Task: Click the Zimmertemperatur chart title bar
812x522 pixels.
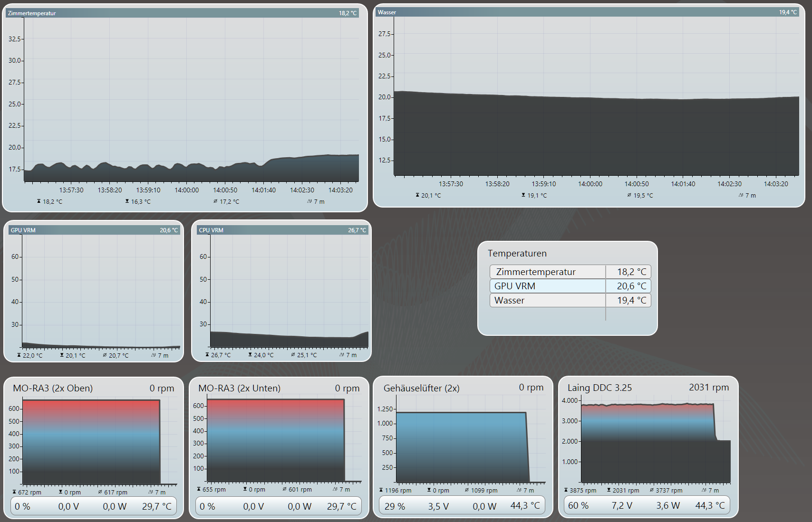Action: pos(182,13)
